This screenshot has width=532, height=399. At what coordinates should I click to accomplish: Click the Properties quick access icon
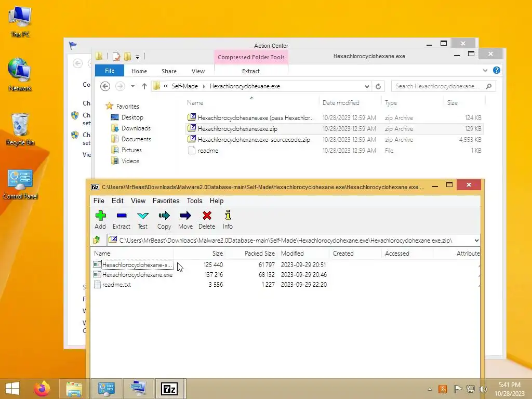pyautogui.click(x=116, y=56)
